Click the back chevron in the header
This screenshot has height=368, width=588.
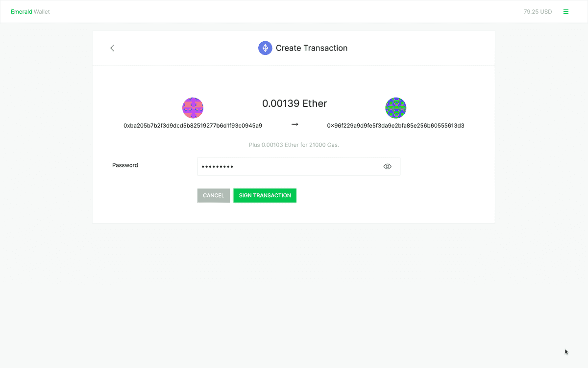point(112,48)
